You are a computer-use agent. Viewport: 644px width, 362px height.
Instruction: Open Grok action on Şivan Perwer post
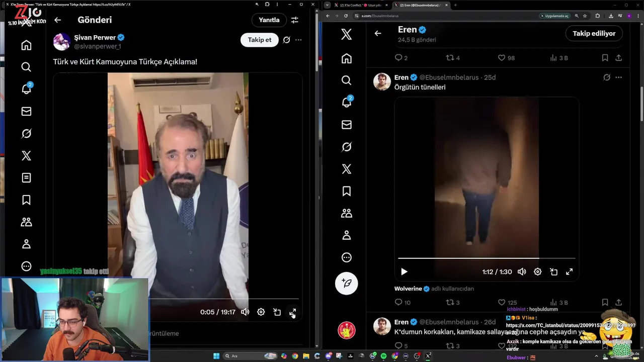(x=286, y=40)
